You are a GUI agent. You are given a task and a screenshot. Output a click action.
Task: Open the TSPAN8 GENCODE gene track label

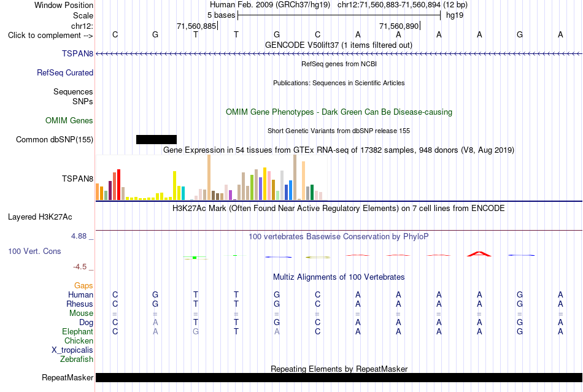click(x=78, y=53)
